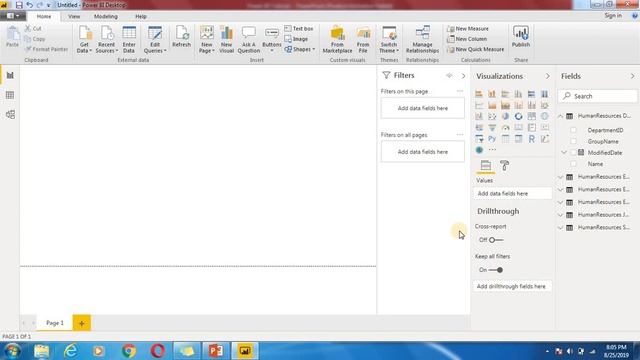Open the Modeling ribbon tab
Image resolution: width=640 pixels, height=360 pixels.
click(x=106, y=16)
